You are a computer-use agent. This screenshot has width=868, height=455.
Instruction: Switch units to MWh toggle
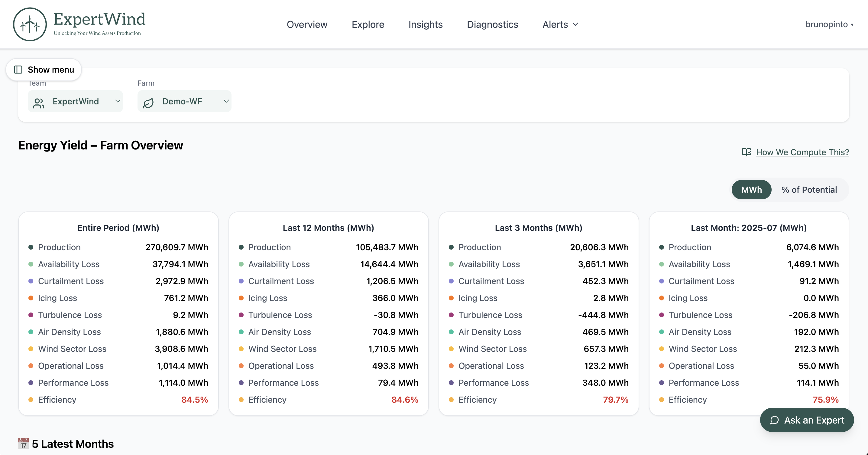pos(751,190)
